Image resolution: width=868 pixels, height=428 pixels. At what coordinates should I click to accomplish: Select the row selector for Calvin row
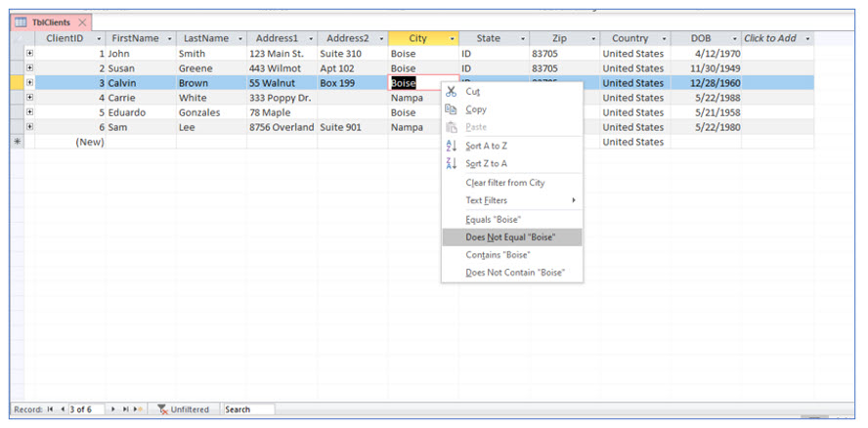coord(17,83)
